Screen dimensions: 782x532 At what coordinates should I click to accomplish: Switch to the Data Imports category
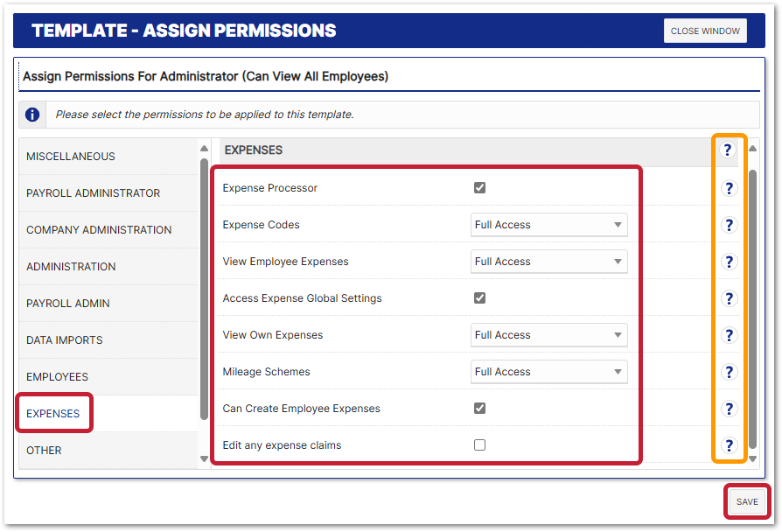[x=65, y=340]
